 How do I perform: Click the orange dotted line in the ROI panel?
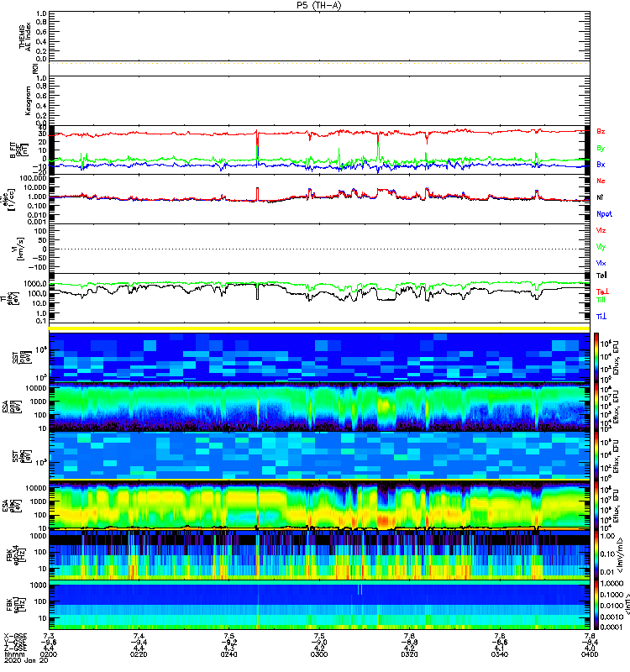tap(319, 63)
